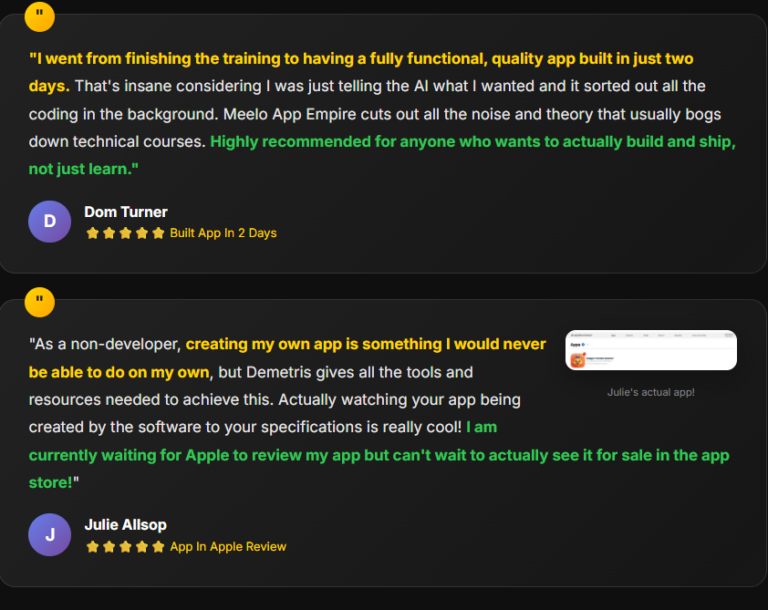
Task: Open the Julie Allsop reviewer name
Action: coord(125,525)
